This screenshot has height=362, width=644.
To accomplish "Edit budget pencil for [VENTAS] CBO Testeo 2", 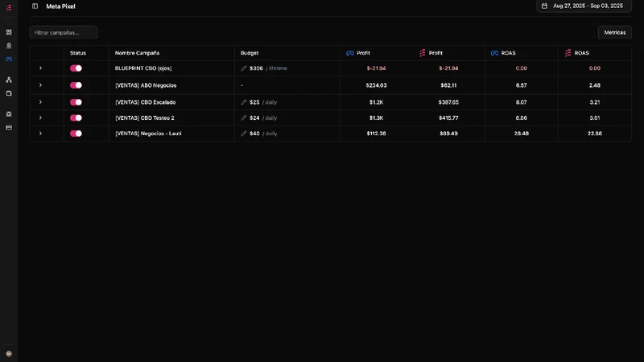I will pyautogui.click(x=244, y=117).
